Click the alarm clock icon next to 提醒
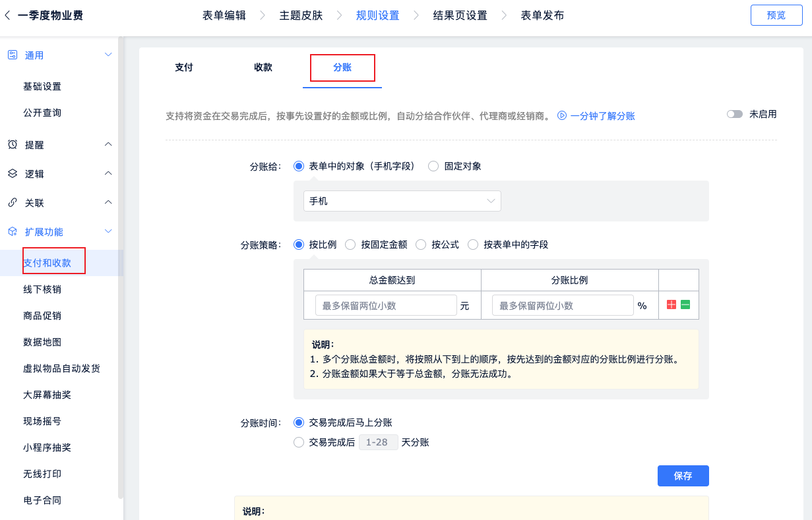The image size is (812, 520). tap(13, 144)
